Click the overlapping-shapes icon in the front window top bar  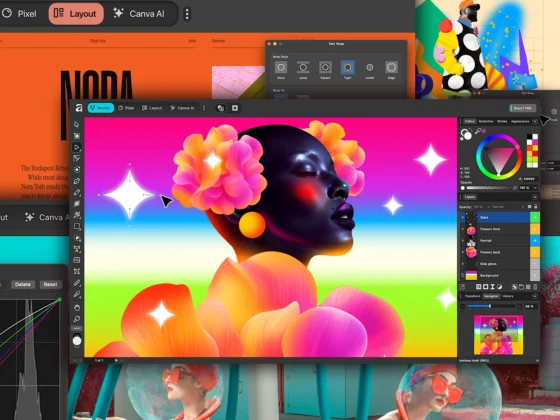[x=221, y=108]
